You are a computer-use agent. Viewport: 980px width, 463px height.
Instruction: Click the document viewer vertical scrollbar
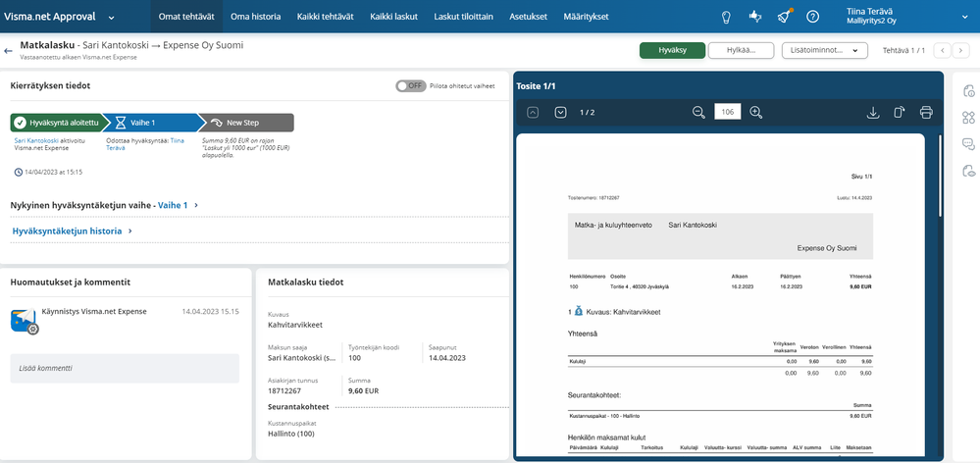click(940, 175)
